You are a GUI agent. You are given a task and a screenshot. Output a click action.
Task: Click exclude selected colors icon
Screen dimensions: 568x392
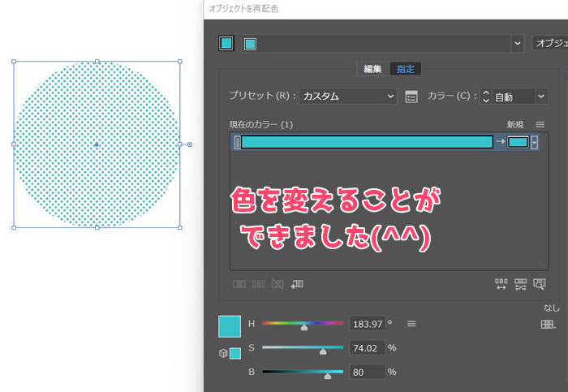point(278,284)
